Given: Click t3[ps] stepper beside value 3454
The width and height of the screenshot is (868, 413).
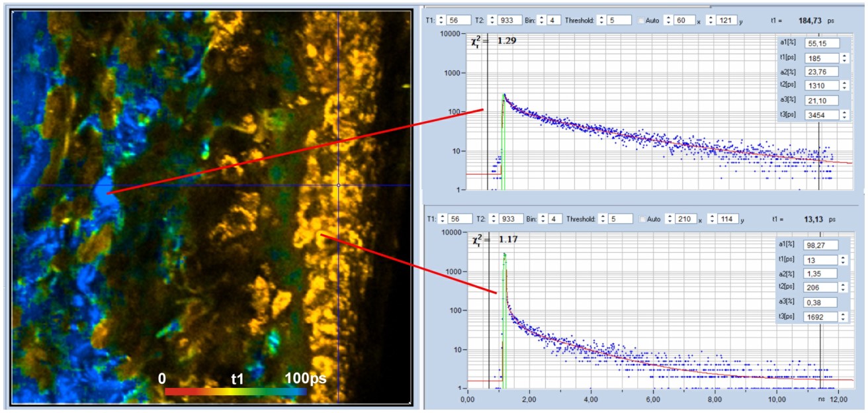Looking at the screenshot, I should 844,115.
